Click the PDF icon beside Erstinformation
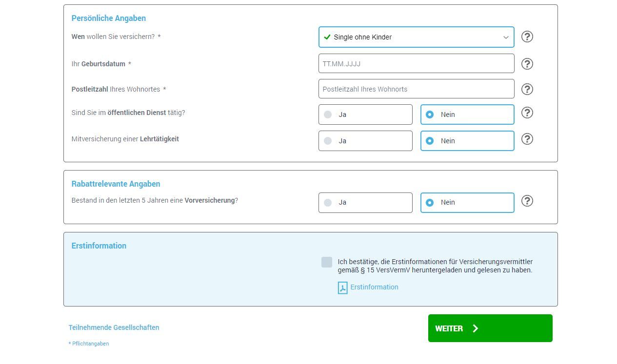 342,287
